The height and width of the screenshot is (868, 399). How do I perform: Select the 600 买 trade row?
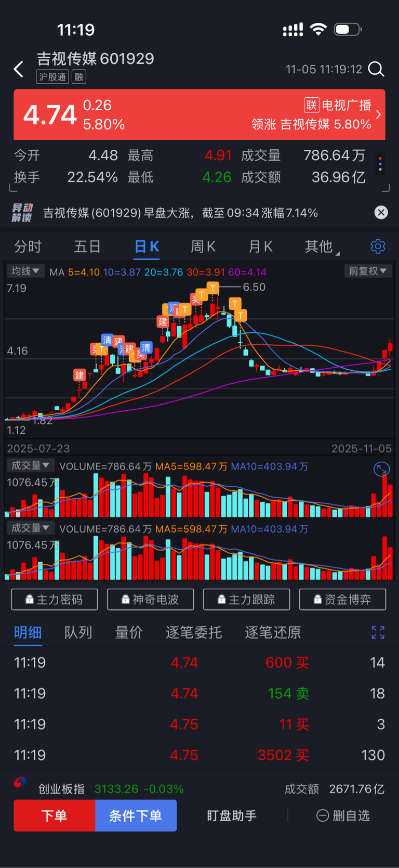199,663
